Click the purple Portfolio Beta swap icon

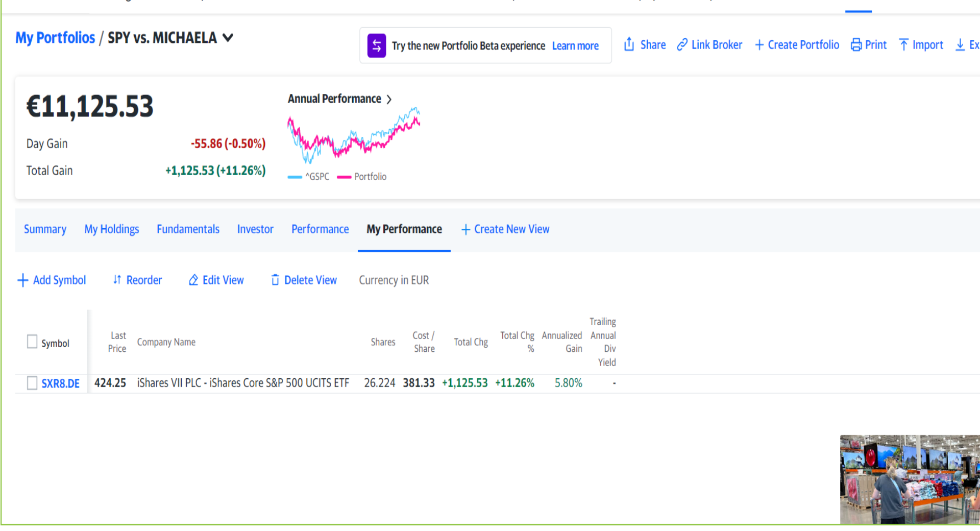coord(377,45)
